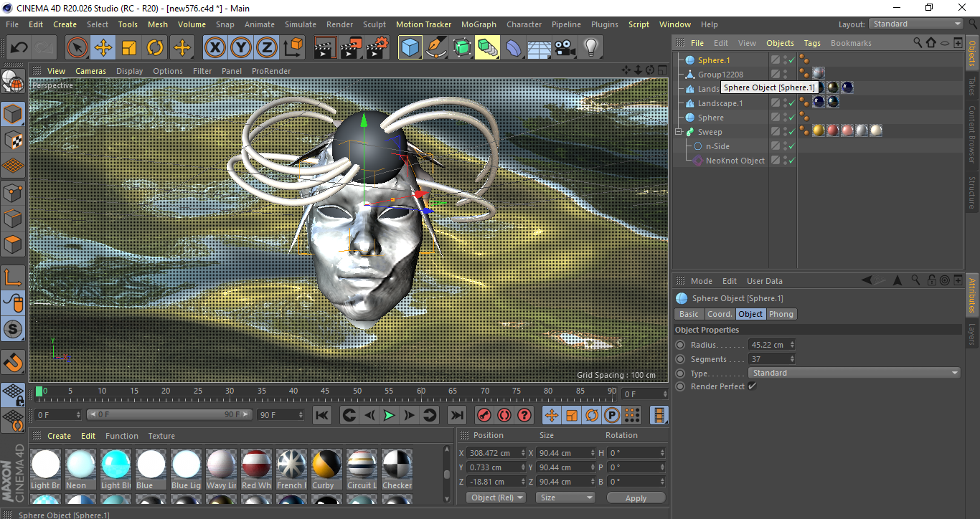Collapse the Sweep hierarchy in Object Manager
980x519 pixels.
click(x=679, y=131)
